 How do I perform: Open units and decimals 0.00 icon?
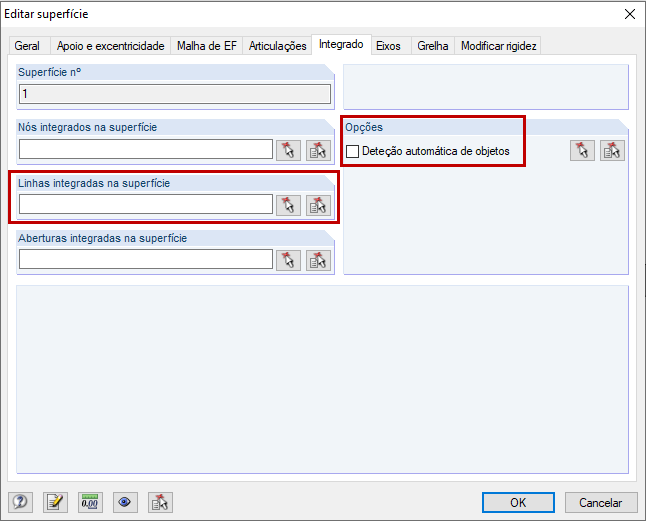click(x=90, y=502)
